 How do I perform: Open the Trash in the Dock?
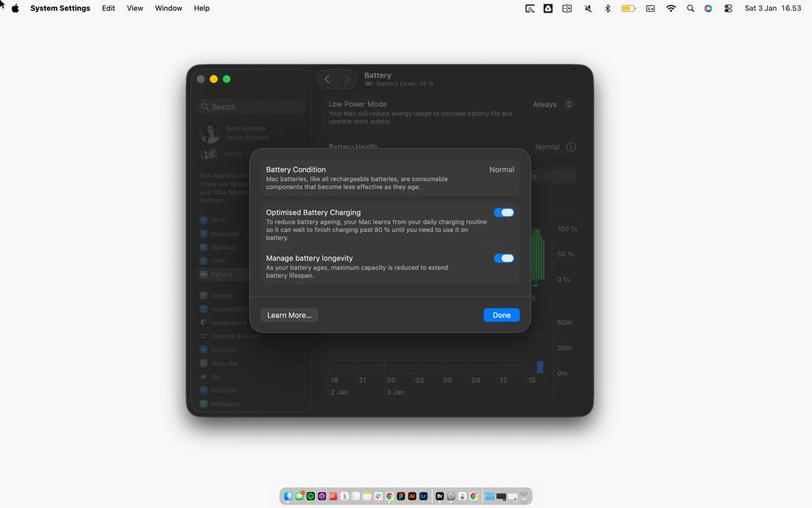[x=524, y=496]
